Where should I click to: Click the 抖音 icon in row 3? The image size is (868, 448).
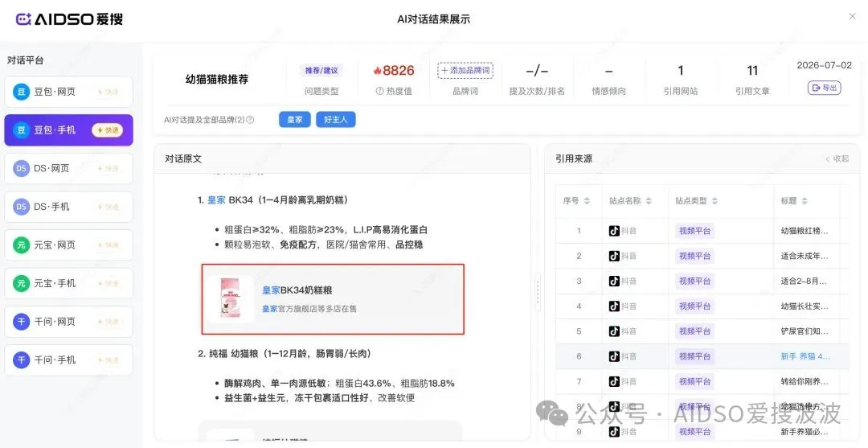pyautogui.click(x=614, y=281)
